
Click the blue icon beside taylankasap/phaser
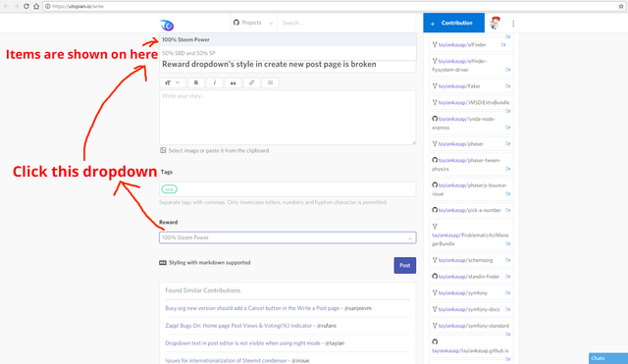[x=508, y=144]
